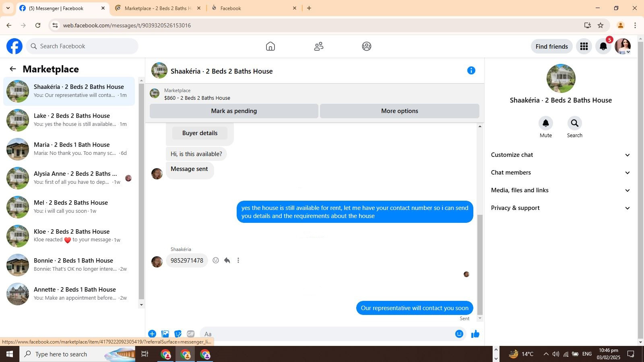644x362 pixels.
Task: Open a new browser tab
Action: coord(309,8)
